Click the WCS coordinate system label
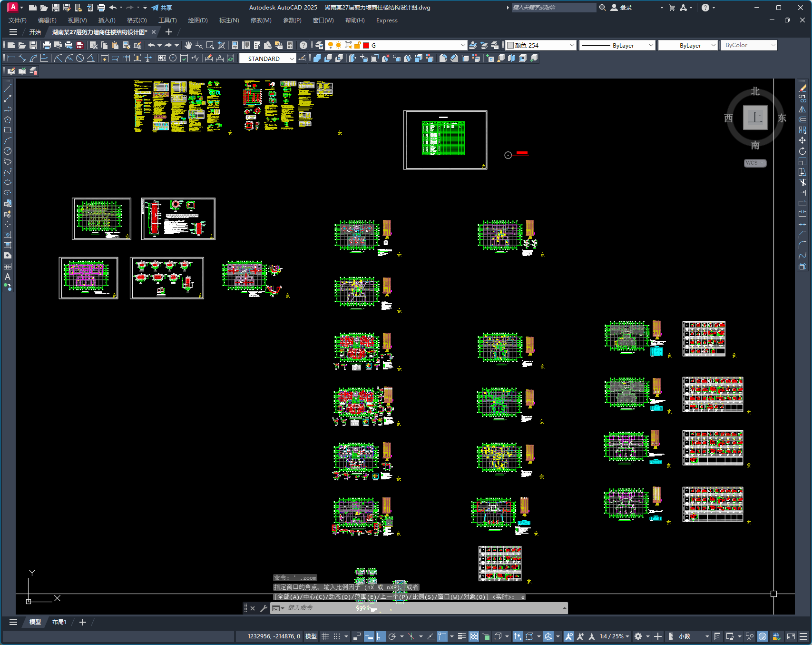 pos(755,163)
